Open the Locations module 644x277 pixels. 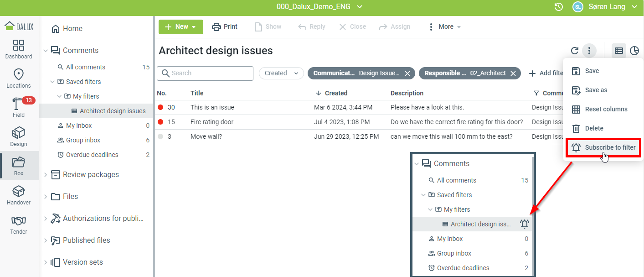coord(19,78)
